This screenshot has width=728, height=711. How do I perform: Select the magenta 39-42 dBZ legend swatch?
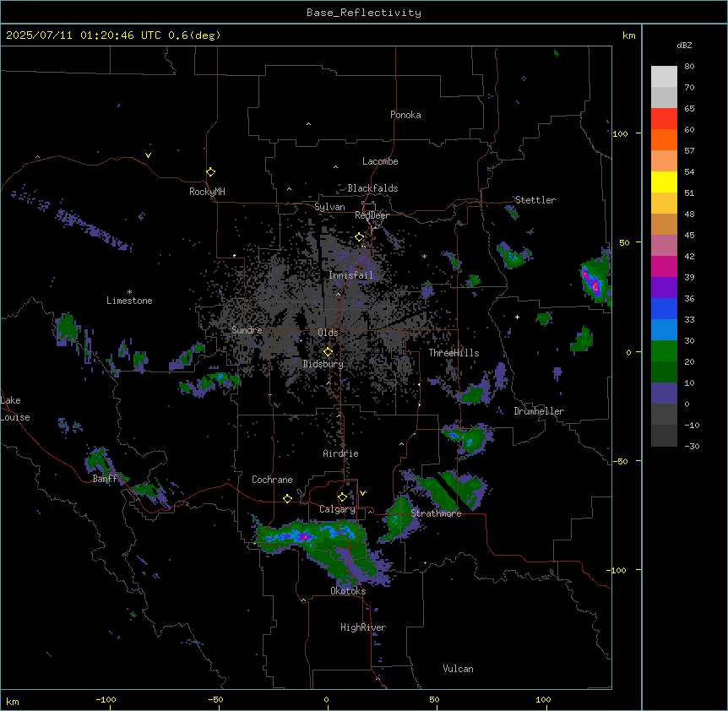(x=664, y=266)
